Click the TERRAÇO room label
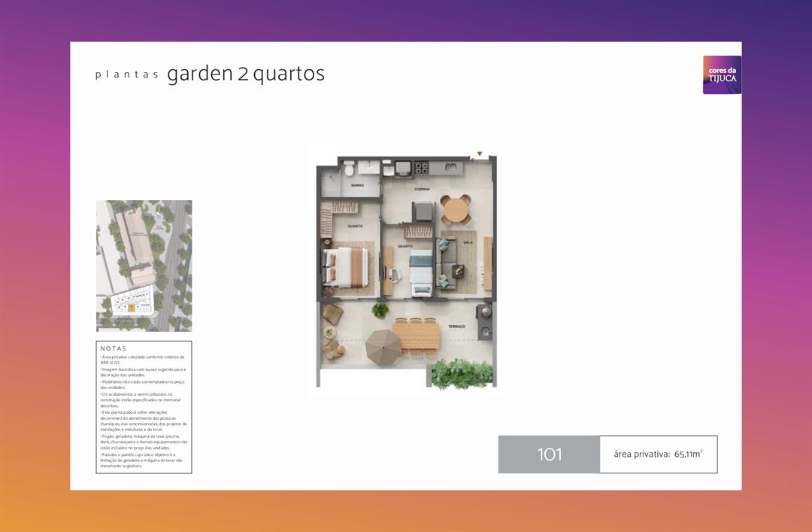This screenshot has height=532, width=812. click(456, 327)
